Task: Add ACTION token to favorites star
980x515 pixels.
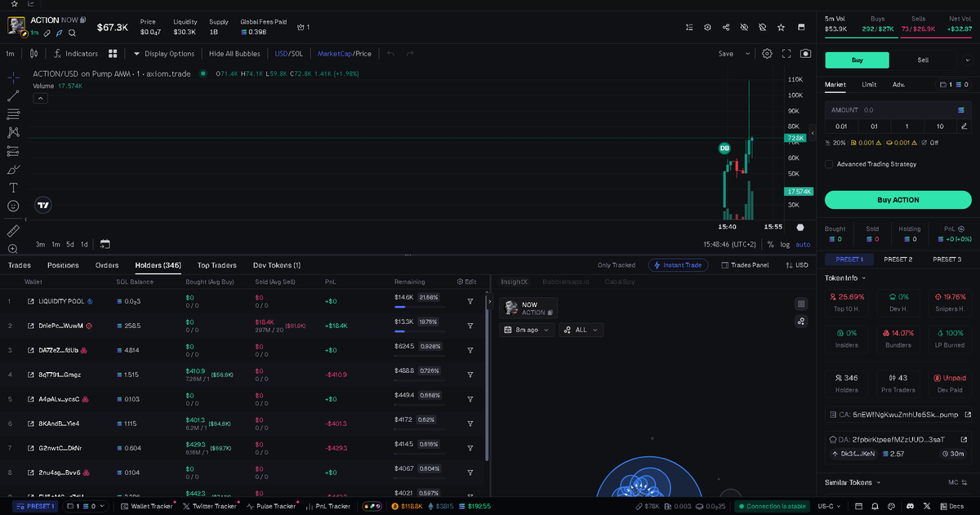Action: (781, 27)
